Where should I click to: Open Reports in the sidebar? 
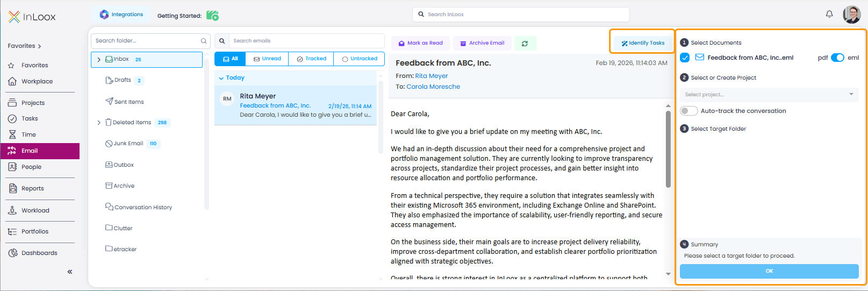point(32,188)
